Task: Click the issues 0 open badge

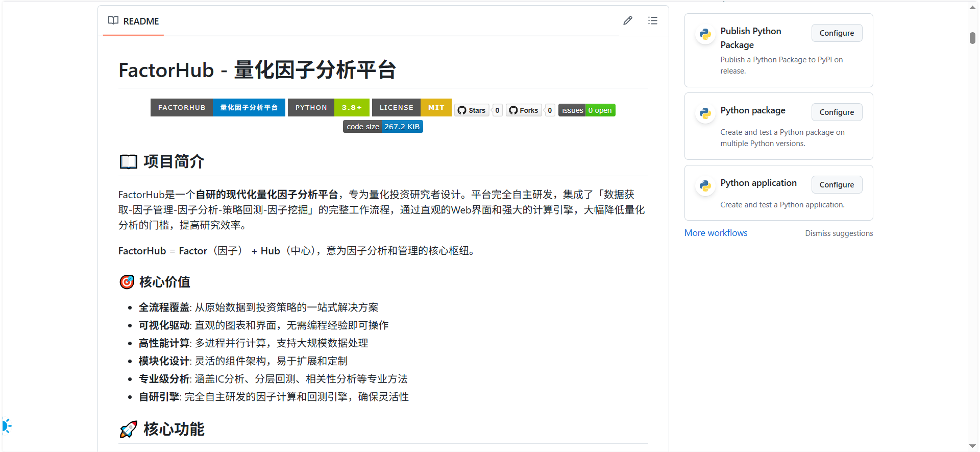Action: [x=586, y=110]
